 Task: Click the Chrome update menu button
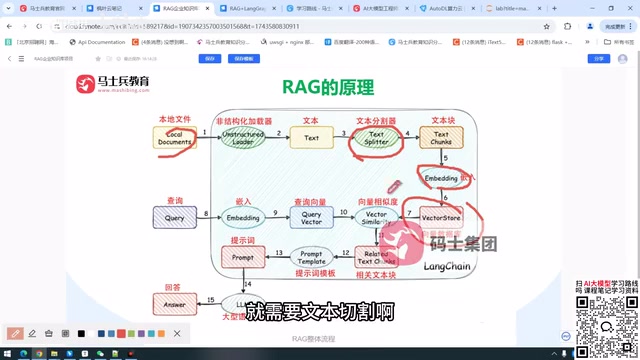618,26
